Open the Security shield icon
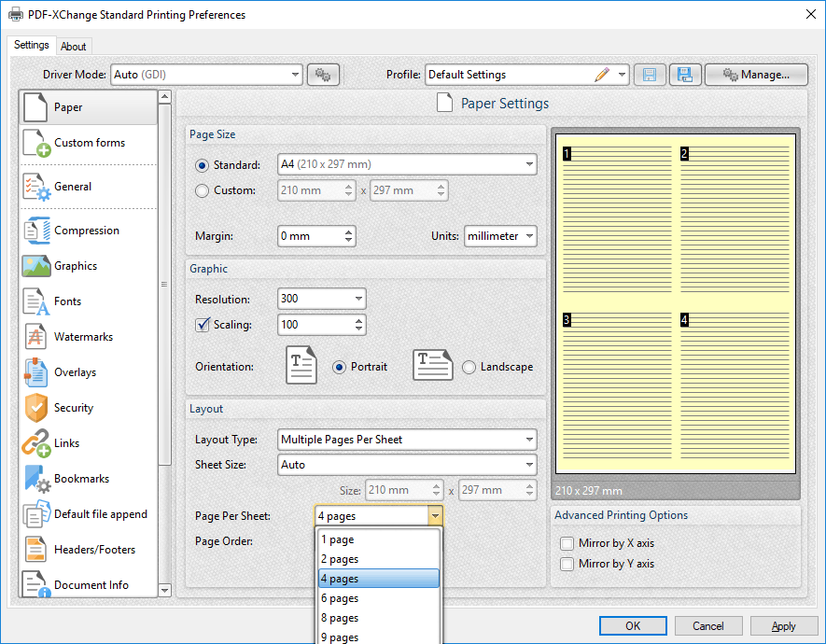This screenshot has width=826, height=644. tap(36, 408)
